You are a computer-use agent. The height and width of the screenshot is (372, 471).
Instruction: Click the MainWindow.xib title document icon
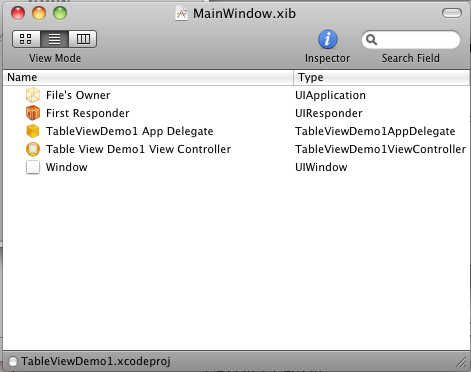(181, 14)
